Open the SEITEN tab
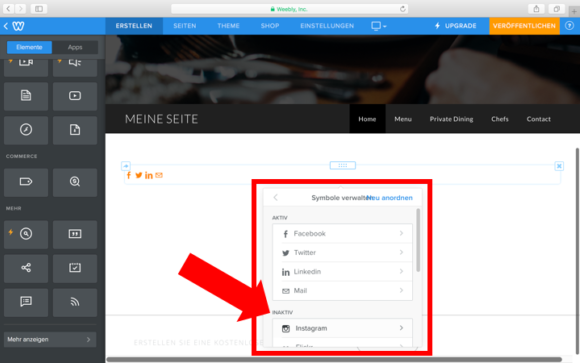 click(185, 26)
